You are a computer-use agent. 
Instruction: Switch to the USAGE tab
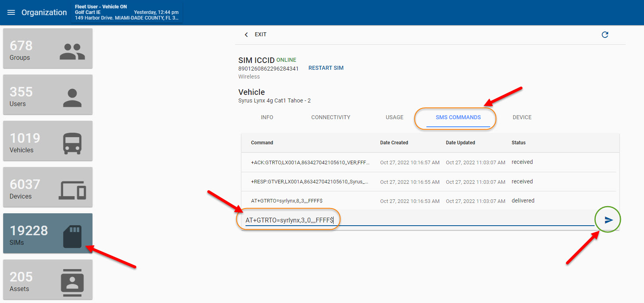[x=394, y=117]
